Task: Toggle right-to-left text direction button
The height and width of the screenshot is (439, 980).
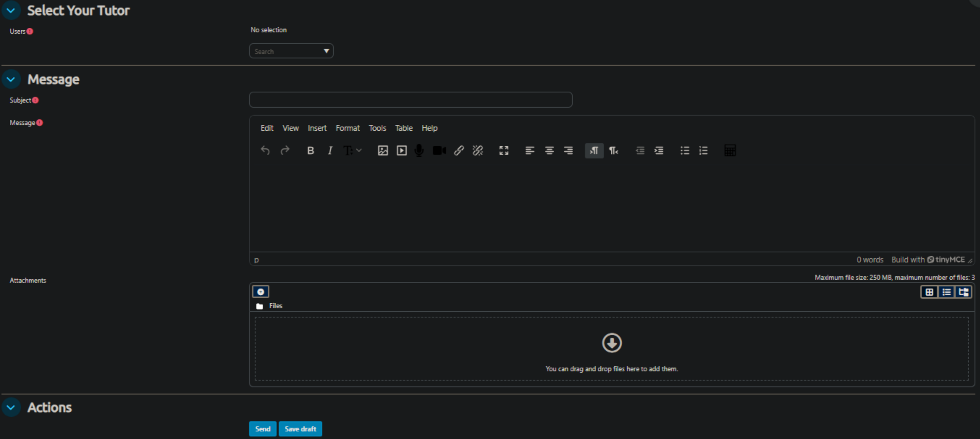Action: click(x=613, y=151)
